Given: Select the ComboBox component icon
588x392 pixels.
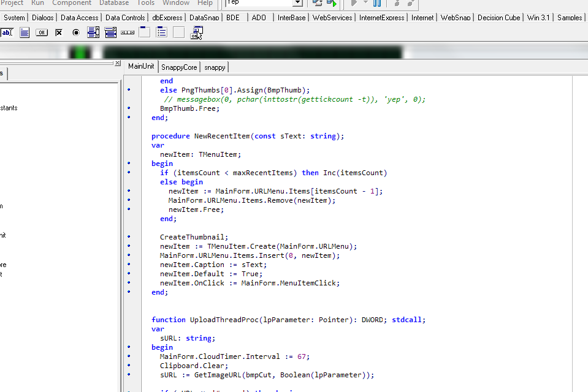Looking at the screenshot, I should (x=110, y=32).
